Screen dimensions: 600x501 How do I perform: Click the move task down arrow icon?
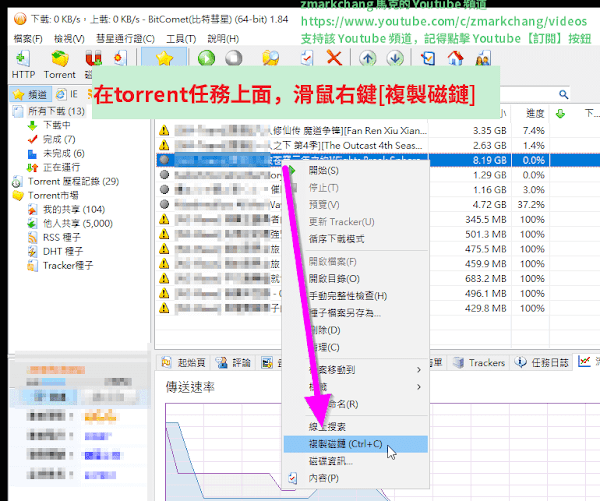(x=395, y=59)
